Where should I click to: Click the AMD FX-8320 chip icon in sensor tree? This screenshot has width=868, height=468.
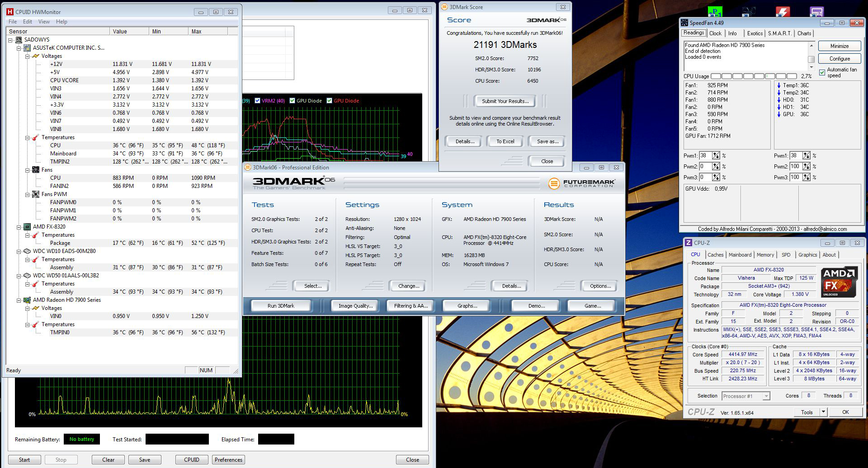[27, 227]
